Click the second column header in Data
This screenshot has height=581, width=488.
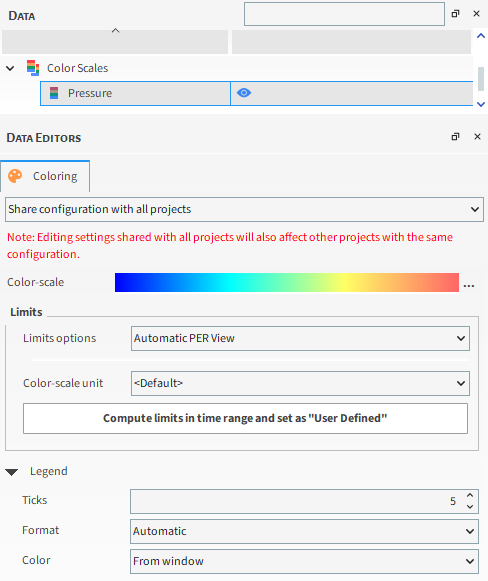coord(351,42)
